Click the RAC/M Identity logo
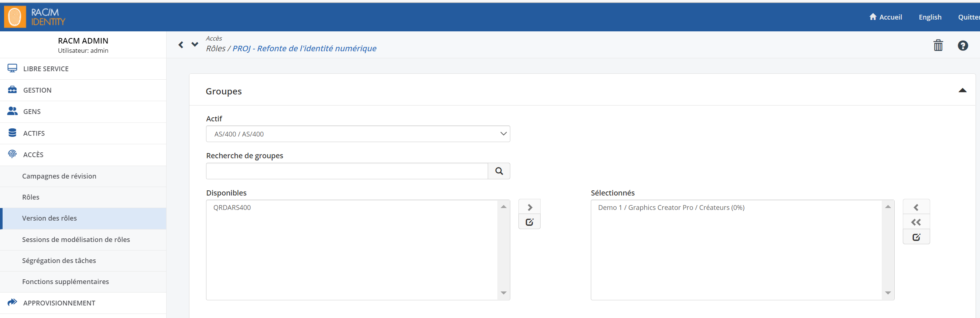 35,17
